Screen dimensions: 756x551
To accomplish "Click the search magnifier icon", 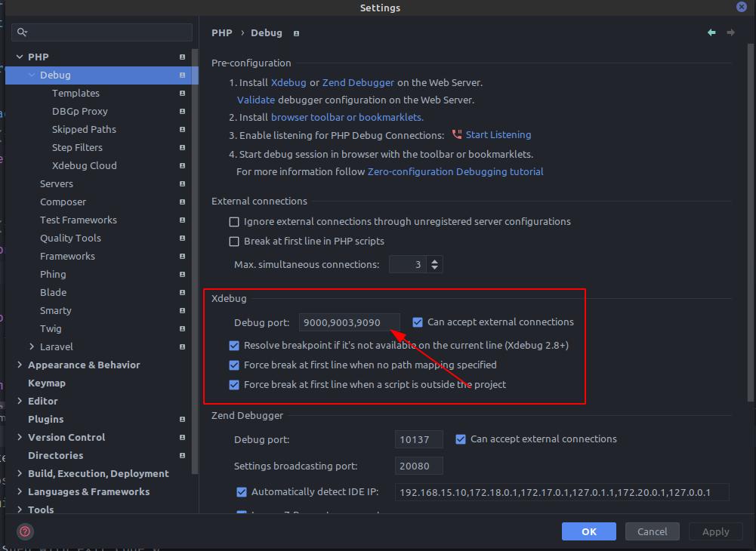I will coord(22,32).
